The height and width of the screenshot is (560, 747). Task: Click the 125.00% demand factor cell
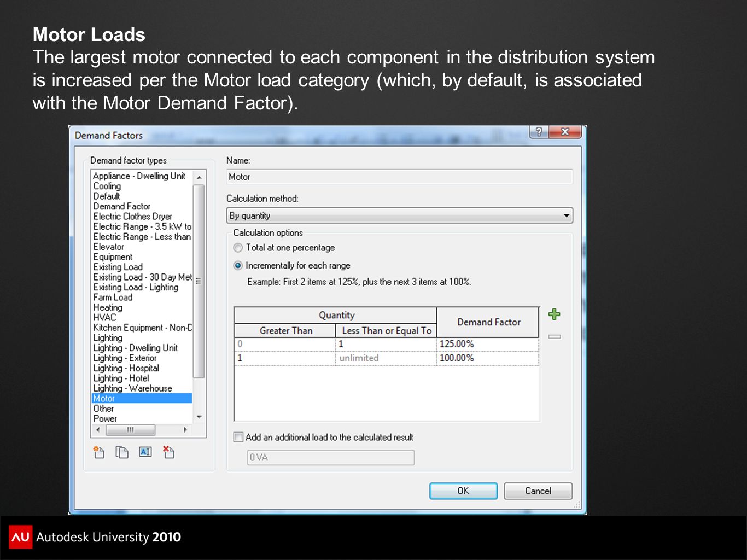click(x=488, y=344)
